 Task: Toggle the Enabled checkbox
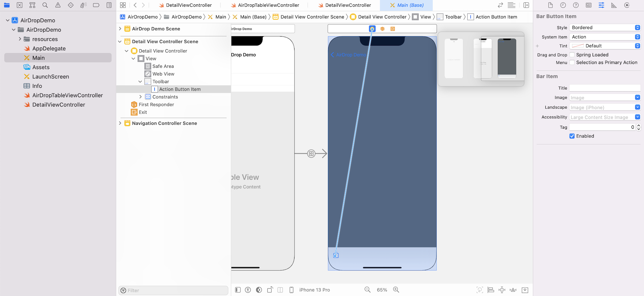coord(572,136)
